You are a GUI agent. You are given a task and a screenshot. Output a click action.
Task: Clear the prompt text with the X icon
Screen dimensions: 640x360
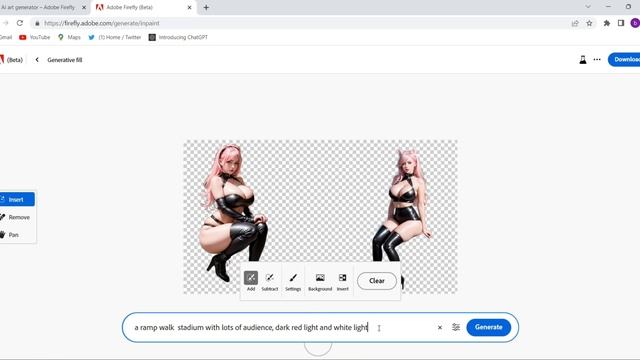pyautogui.click(x=440, y=327)
